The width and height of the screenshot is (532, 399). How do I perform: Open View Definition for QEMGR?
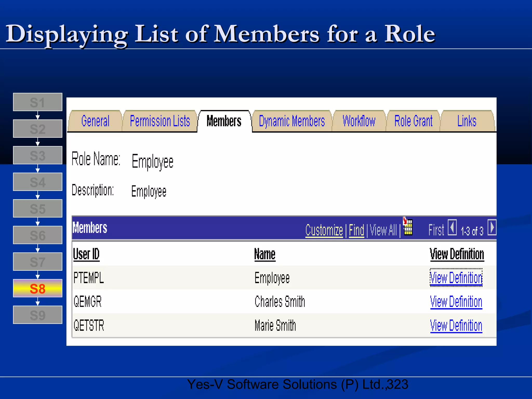456,302
